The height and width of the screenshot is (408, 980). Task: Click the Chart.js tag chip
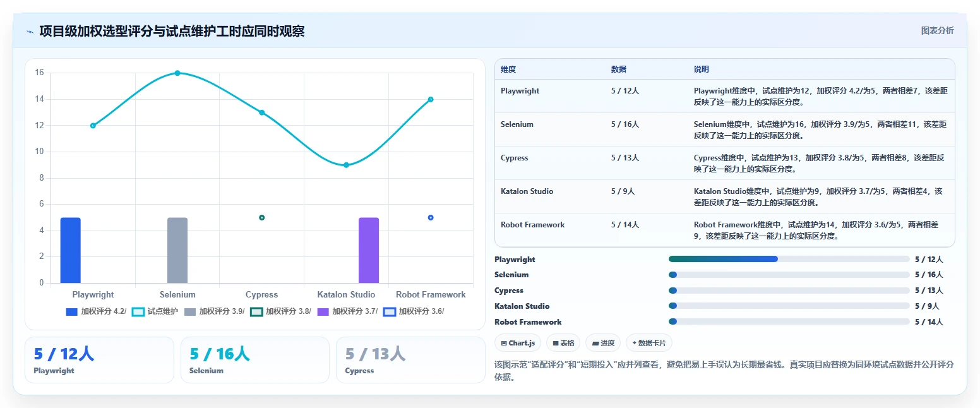518,343
